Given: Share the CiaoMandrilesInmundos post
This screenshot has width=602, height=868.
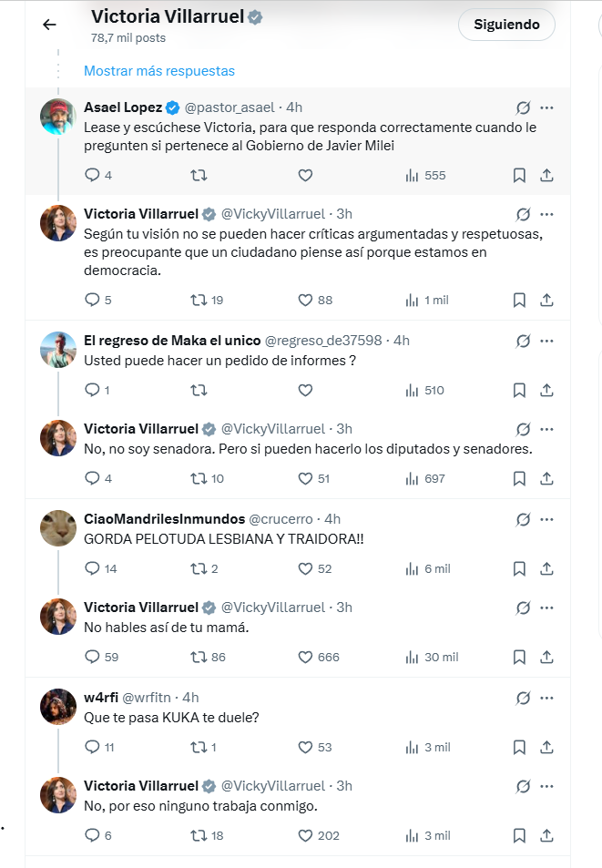Looking at the screenshot, I should click(x=546, y=568).
